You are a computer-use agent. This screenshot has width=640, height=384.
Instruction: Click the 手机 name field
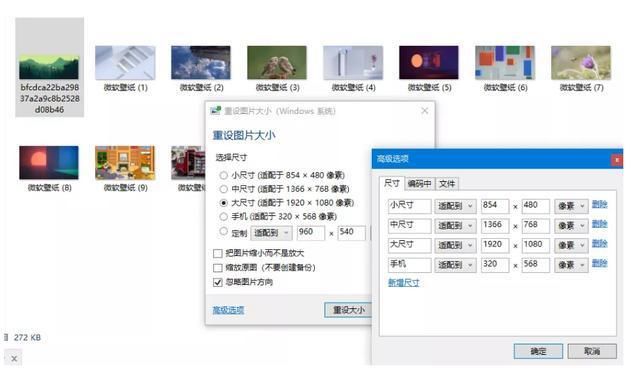[409, 265]
